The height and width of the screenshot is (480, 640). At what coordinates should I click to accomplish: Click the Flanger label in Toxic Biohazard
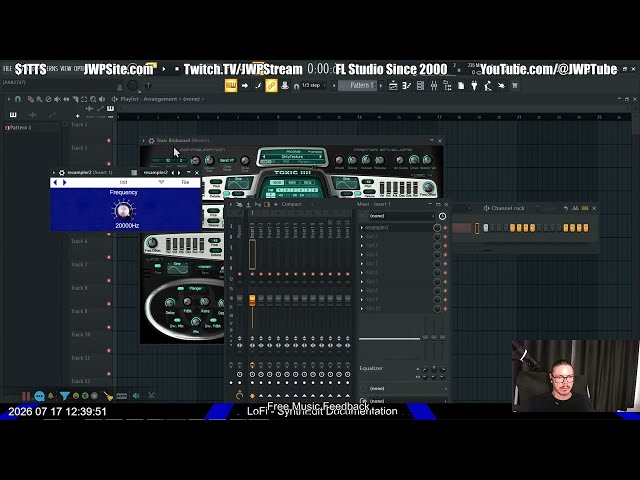(x=196, y=289)
